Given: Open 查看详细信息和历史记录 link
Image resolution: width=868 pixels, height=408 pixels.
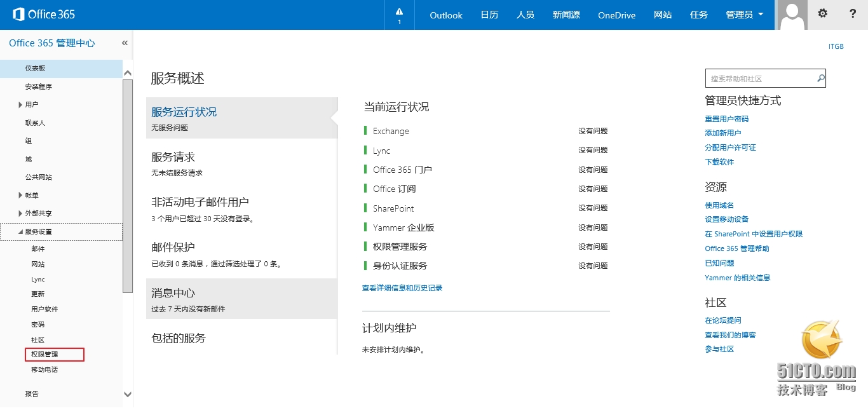Looking at the screenshot, I should pos(402,288).
